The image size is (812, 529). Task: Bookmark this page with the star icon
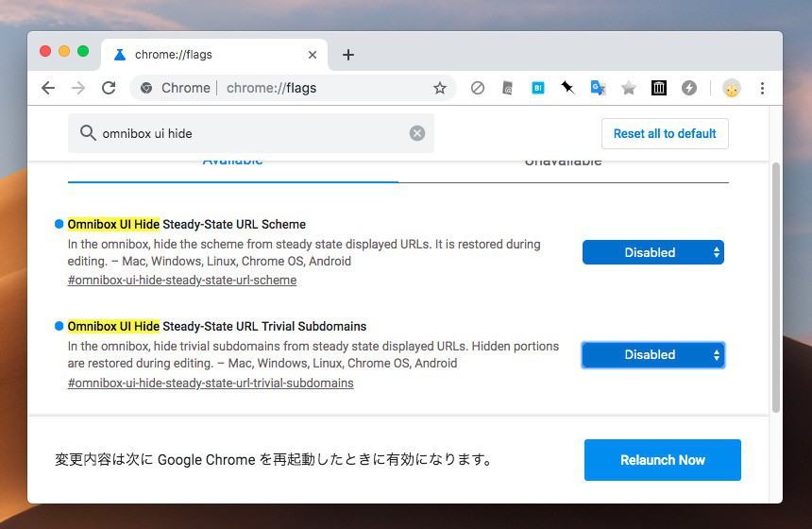[x=440, y=88]
